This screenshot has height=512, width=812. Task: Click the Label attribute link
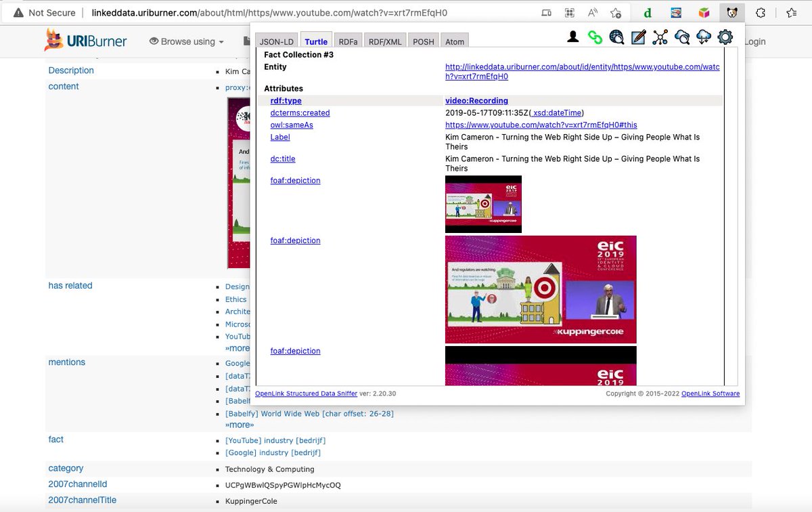point(280,137)
